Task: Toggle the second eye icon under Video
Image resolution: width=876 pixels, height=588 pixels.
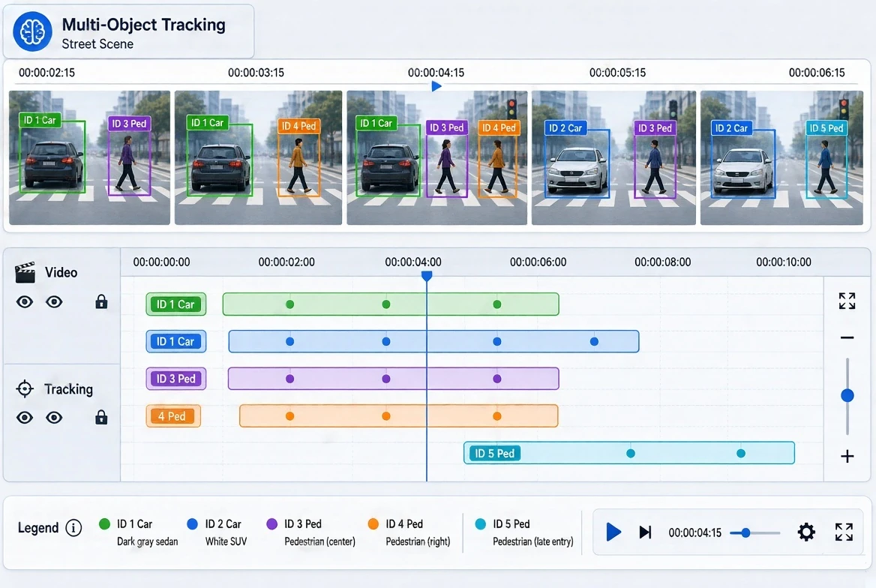Action: click(54, 302)
